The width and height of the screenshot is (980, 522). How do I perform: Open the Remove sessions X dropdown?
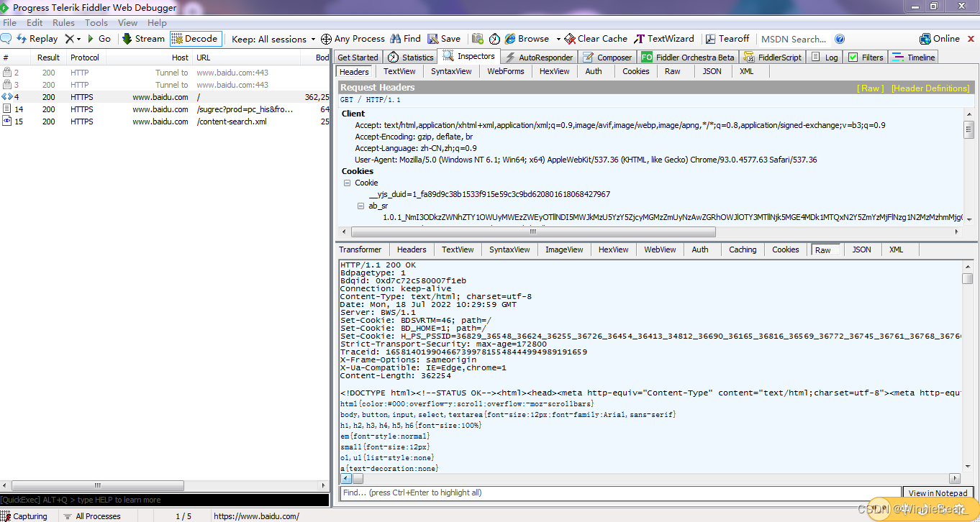click(73, 39)
